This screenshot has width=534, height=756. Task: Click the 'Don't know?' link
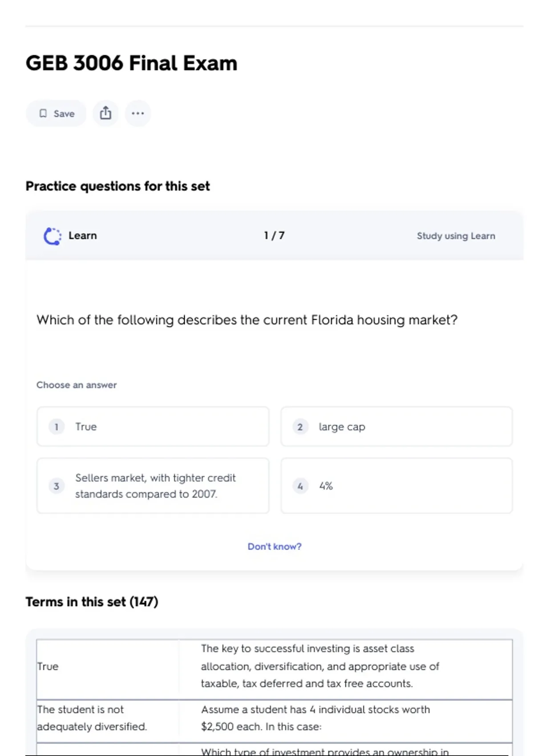pyautogui.click(x=274, y=547)
